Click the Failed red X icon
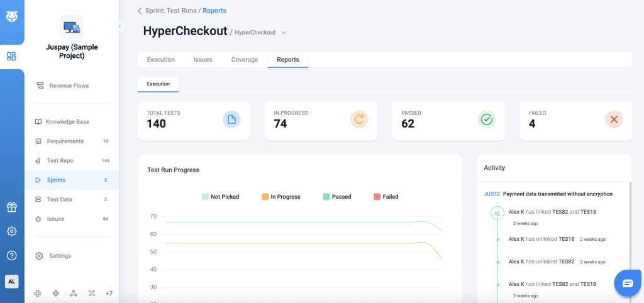This screenshot has width=644, height=303. (614, 119)
